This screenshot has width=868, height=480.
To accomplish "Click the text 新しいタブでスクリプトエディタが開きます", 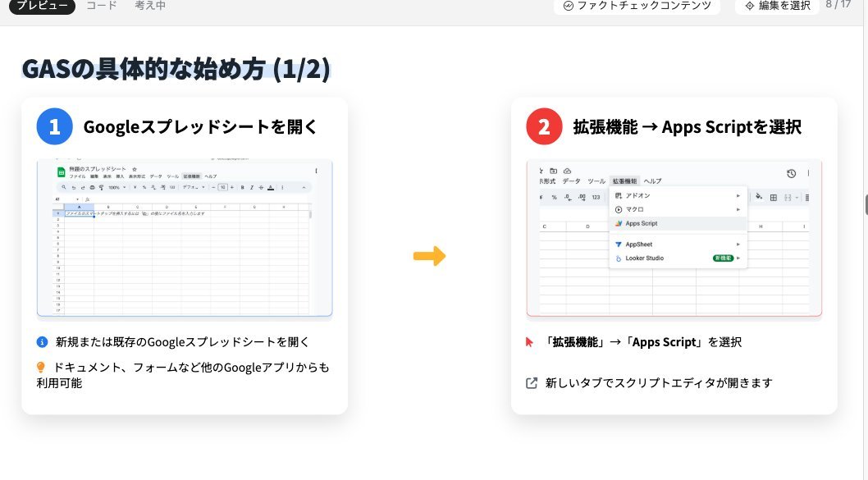I will click(x=659, y=383).
